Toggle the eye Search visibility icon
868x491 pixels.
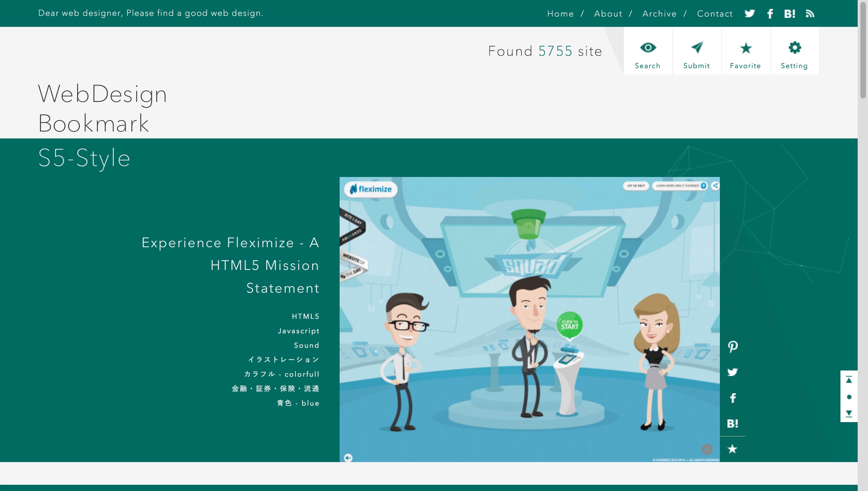(x=648, y=51)
